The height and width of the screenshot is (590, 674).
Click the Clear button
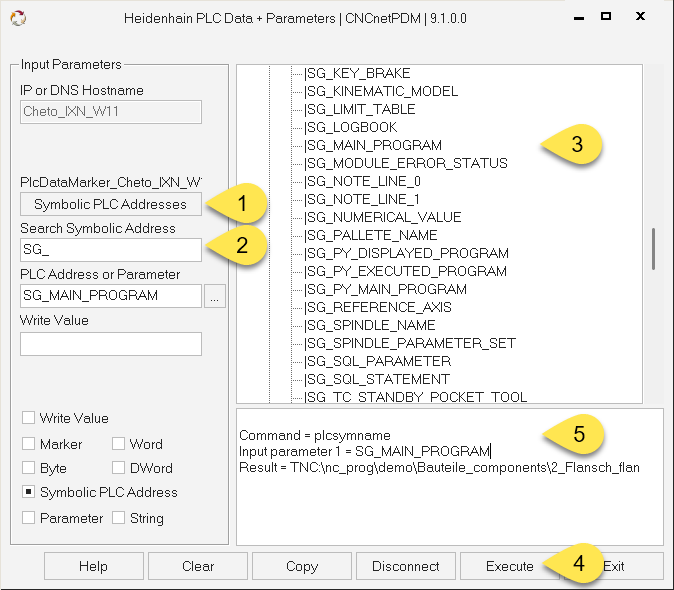click(x=198, y=566)
